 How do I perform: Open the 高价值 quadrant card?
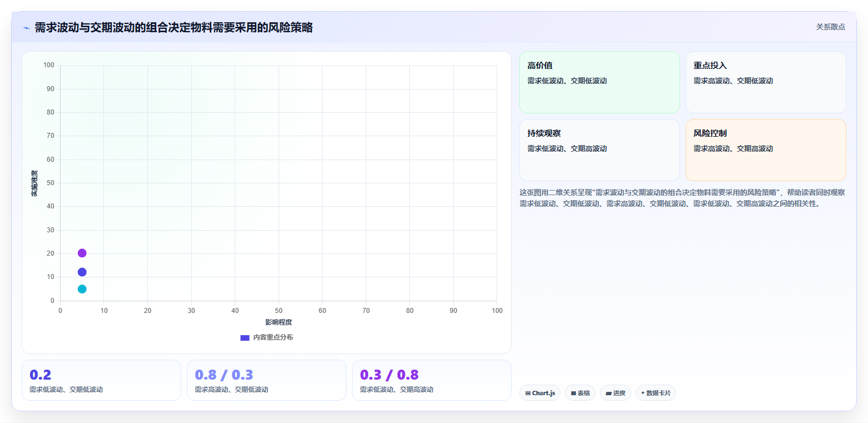(599, 82)
